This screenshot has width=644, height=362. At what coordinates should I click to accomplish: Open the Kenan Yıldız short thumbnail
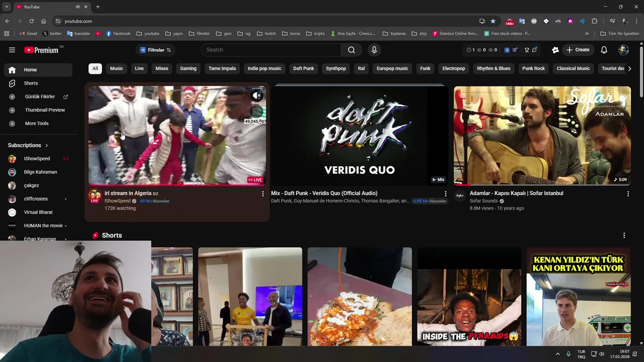coord(579,297)
